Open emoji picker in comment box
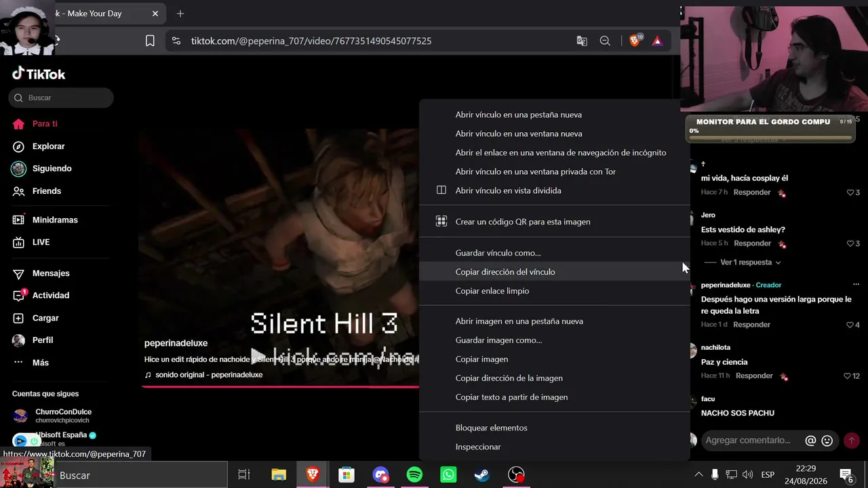The width and height of the screenshot is (868, 488). [x=827, y=441]
